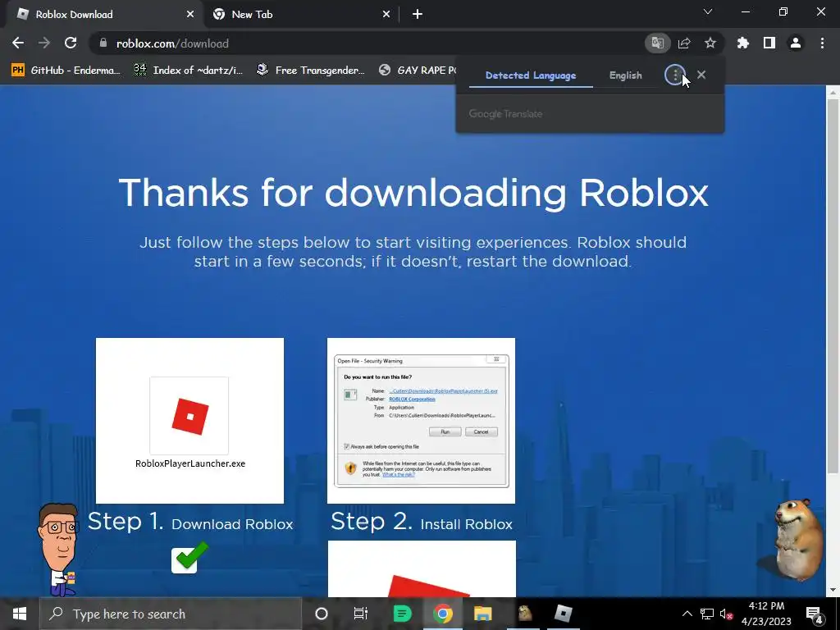Screen dimensions: 840x630
Task: Click the Security Warning dialog screenshot
Action: point(421,421)
